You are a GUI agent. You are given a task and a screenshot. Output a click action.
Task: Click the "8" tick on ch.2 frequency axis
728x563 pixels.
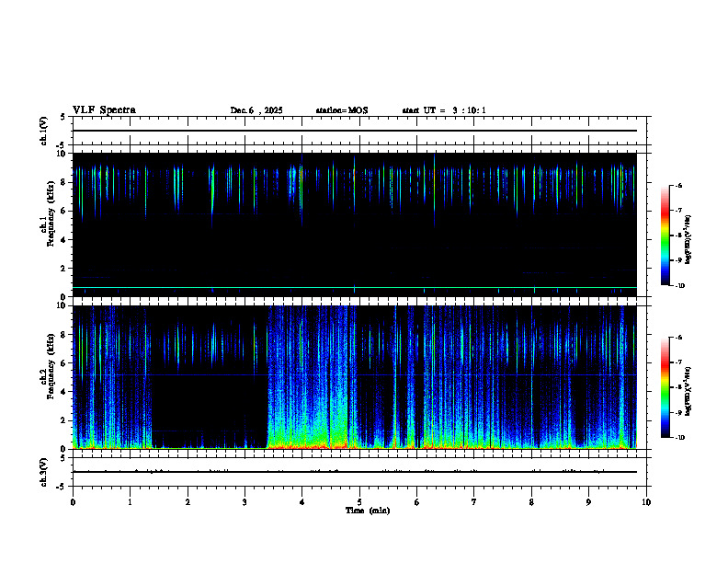64,335
